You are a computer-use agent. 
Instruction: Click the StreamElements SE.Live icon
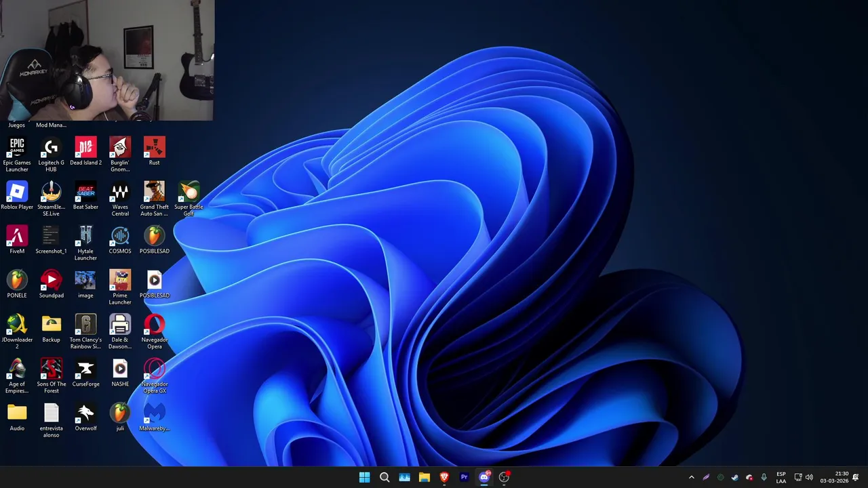click(51, 199)
